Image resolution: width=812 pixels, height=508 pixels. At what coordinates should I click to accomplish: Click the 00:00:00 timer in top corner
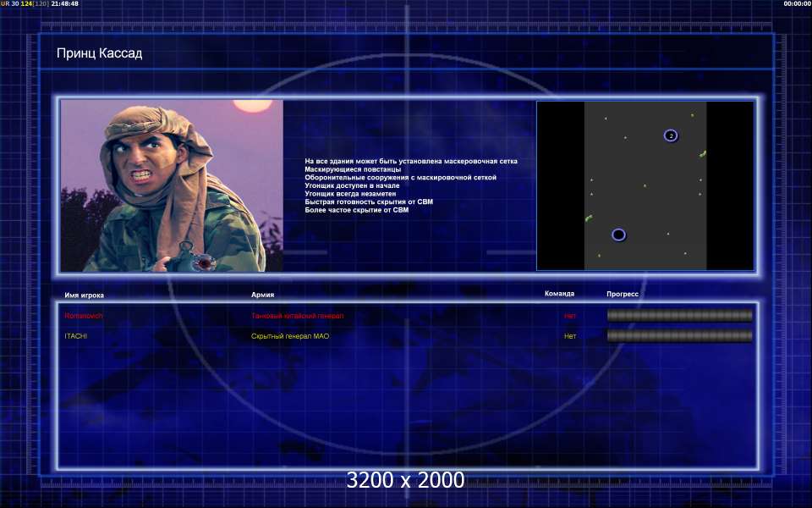point(797,4)
